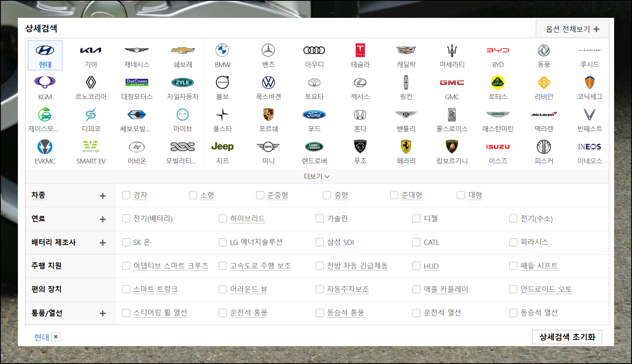Viewport: 632px width, 364px height.
Task: Pick the KGM brand logo
Action: point(45,83)
